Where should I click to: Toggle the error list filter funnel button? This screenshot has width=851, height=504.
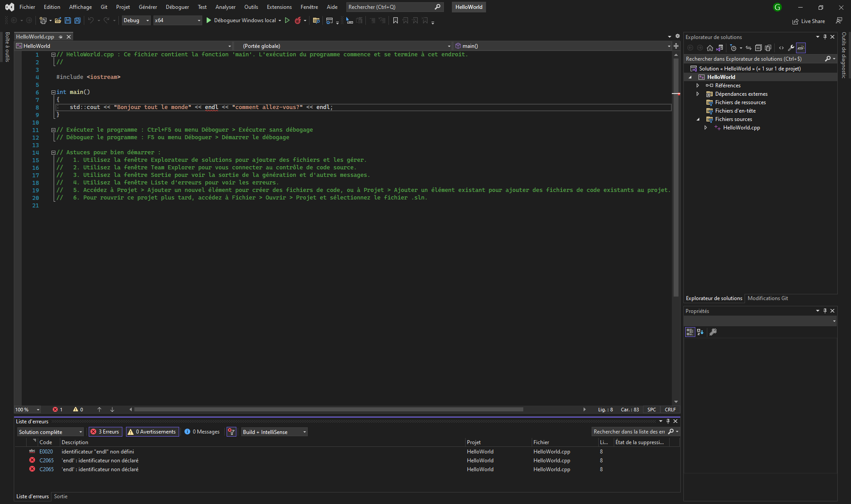pyautogui.click(x=231, y=432)
